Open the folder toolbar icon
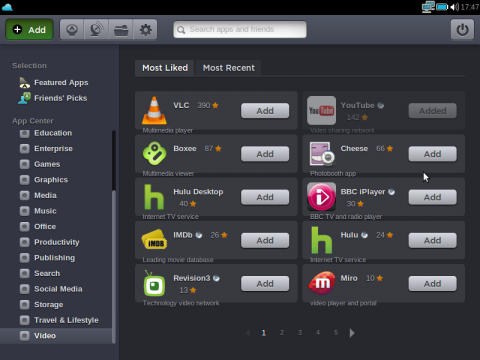 point(121,30)
